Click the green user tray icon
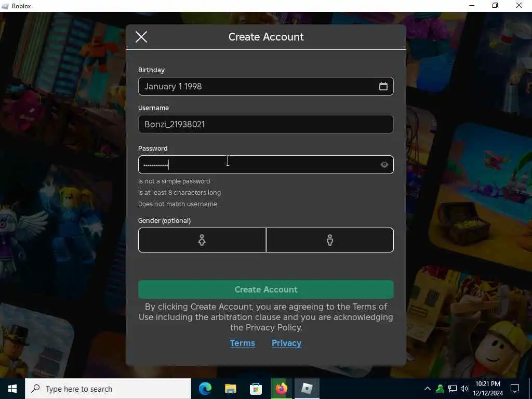The width and height of the screenshot is (532, 399). tap(440, 389)
